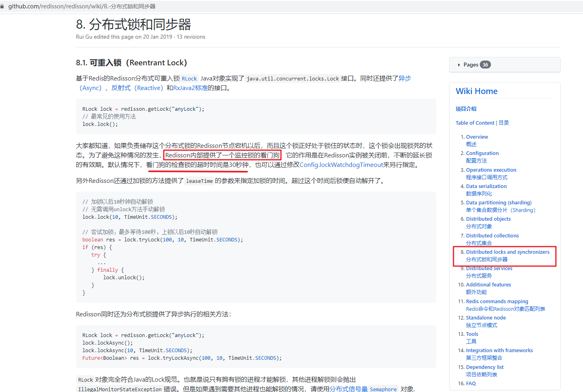The height and width of the screenshot is (392, 583).
Task: Click the Pages count badge 36
Action: (x=485, y=65)
